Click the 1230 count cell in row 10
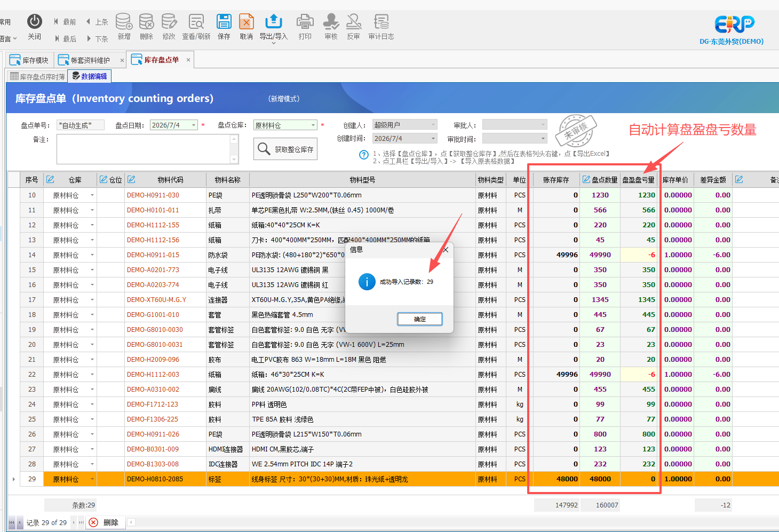The image size is (779, 532). click(x=600, y=195)
